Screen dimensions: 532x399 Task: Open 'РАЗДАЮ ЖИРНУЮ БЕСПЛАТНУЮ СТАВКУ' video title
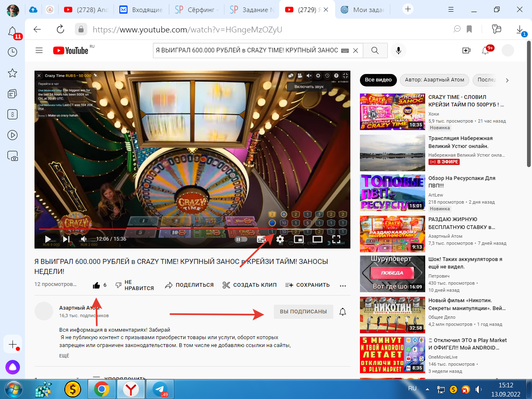pyautogui.click(x=462, y=223)
